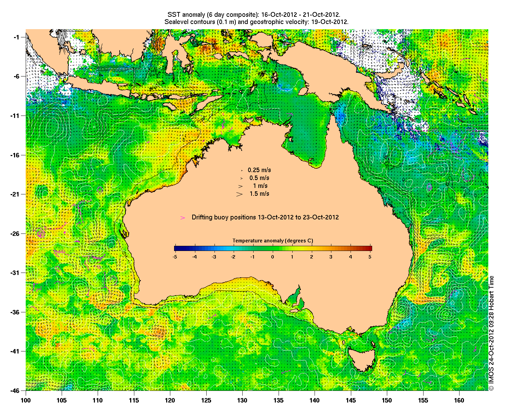Click the "1.5 m/s" legend label
The width and height of the screenshot is (514, 420).
tap(259, 194)
